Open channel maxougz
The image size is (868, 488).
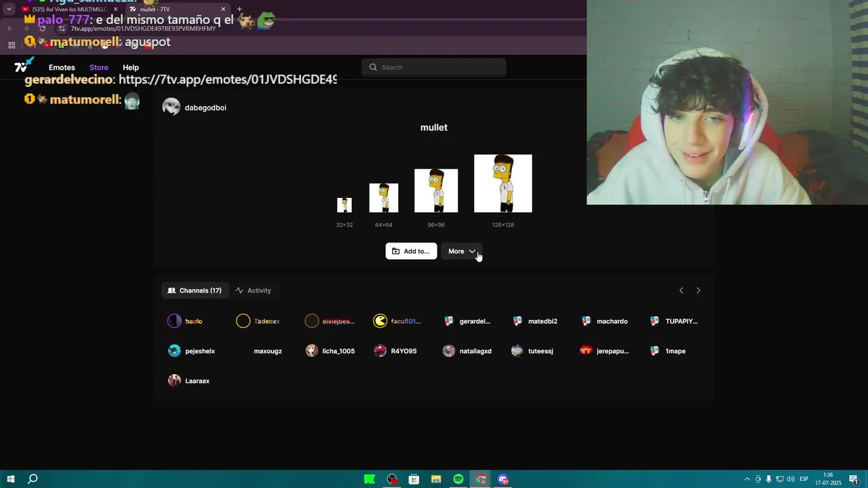(267, 351)
